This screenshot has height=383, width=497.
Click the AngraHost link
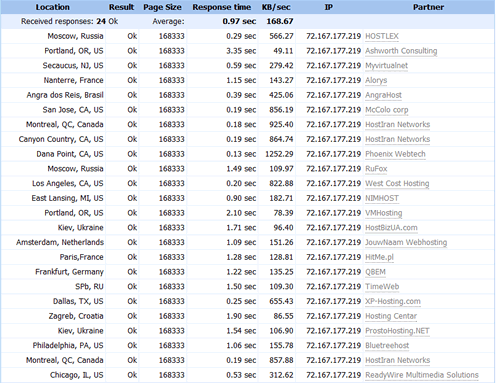(x=383, y=95)
